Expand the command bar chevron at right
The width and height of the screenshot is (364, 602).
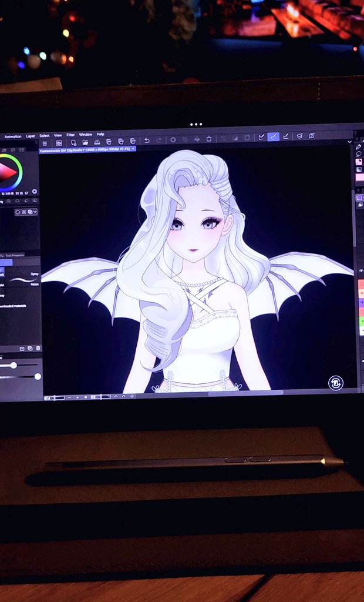pos(349,142)
